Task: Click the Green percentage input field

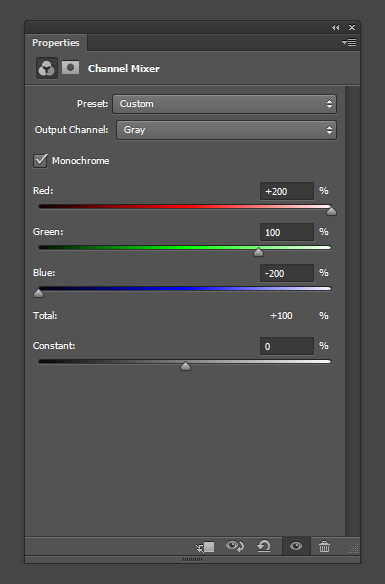Action: (x=287, y=232)
